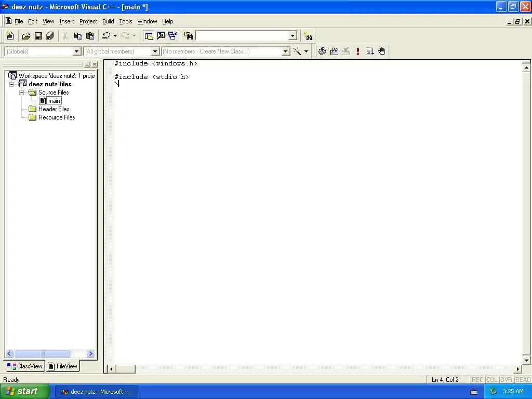
Task: Click the Open file folder icon
Action: (26, 36)
